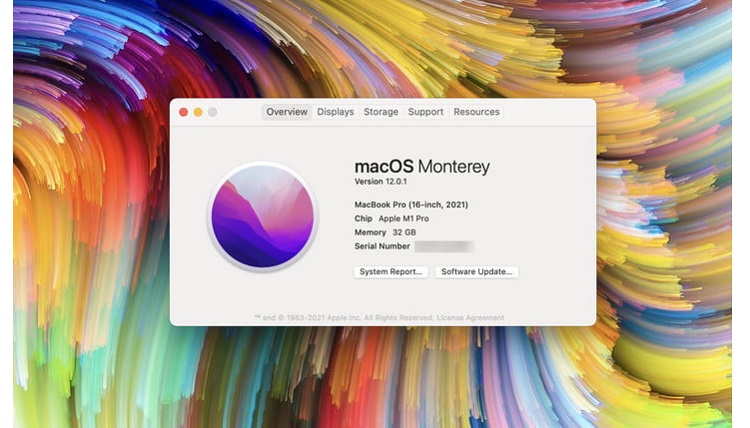
Task: Show the Resources tab
Action: tap(476, 112)
